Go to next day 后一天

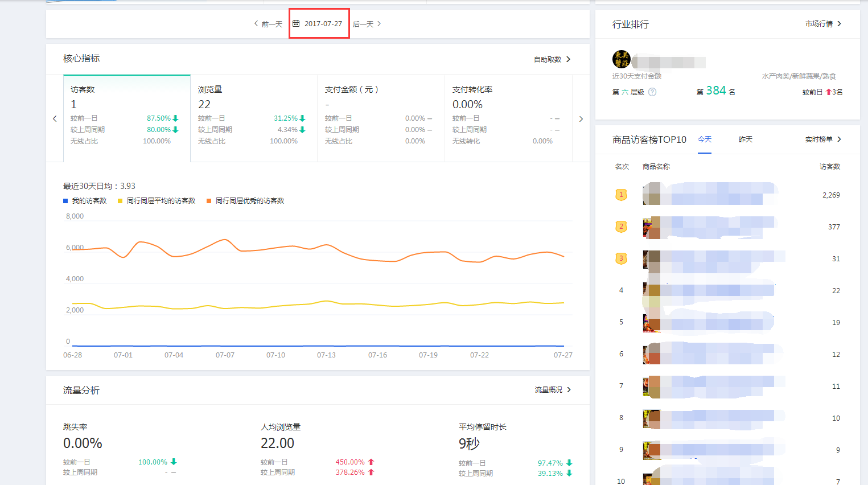tap(367, 24)
